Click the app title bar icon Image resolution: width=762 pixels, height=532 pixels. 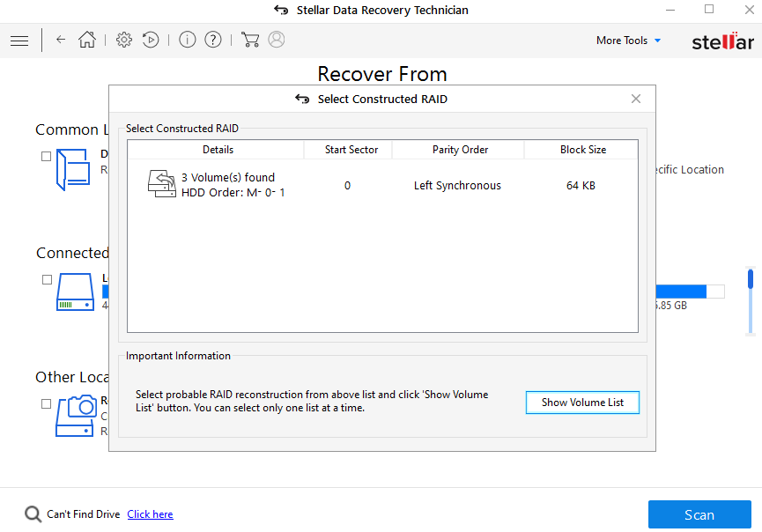pyautogui.click(x=281, y=10)
